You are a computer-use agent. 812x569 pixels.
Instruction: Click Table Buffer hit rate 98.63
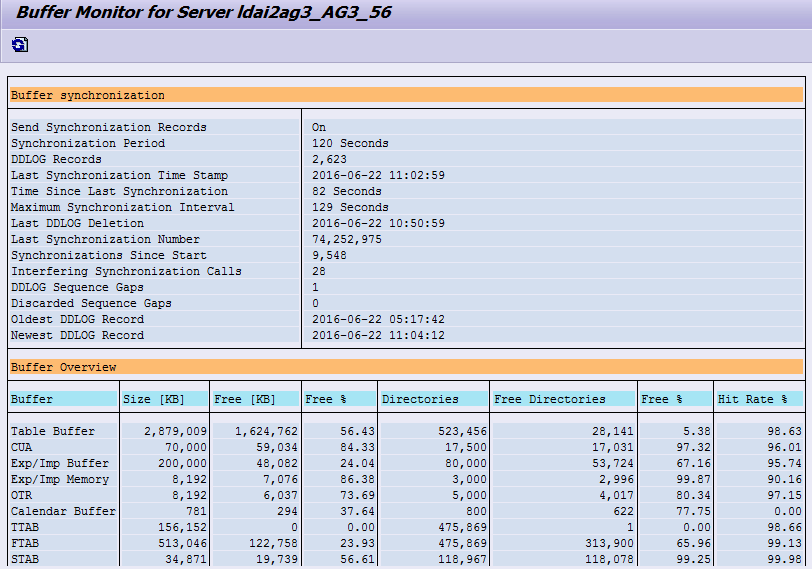785,432
